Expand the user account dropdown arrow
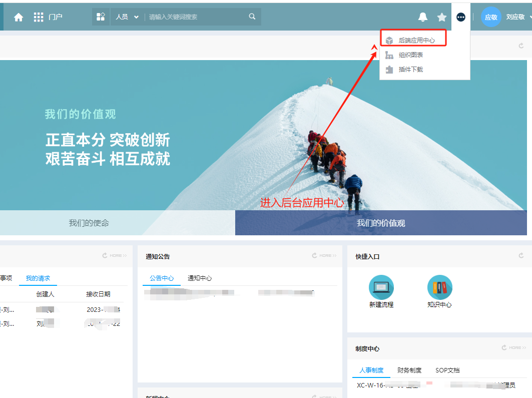The image size is (532, 398). tap(529, 17)
